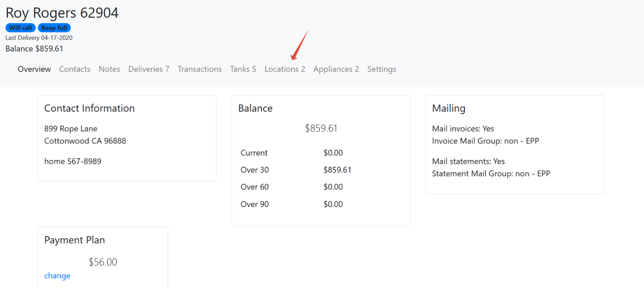Open the Appliances 2 tab
Screen dimensions: 644x288
[336, 69]
